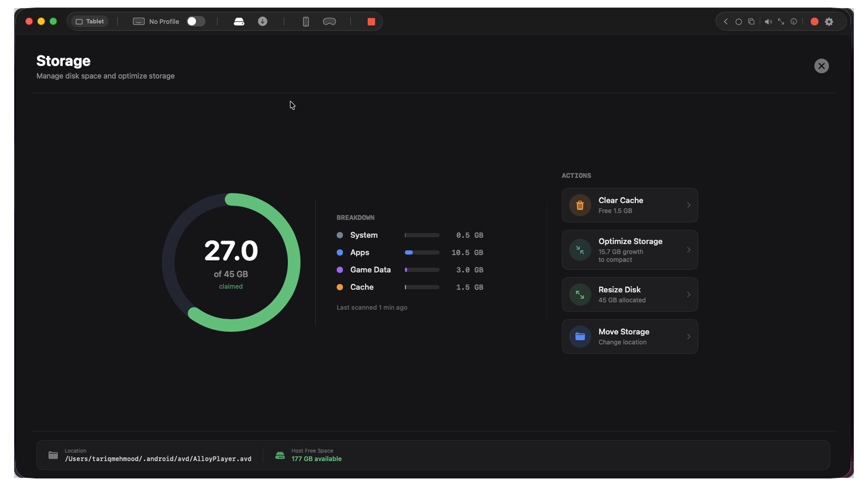Click the red square stop button
The height and width of the screenshot is (486, 868).
tap(371, 22)
